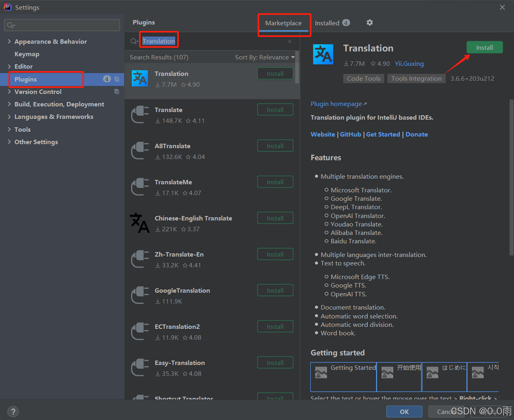Click the Translate plugin's plug icon
Image resolution: width=514 pixels, height=420 pixels.
140,115
